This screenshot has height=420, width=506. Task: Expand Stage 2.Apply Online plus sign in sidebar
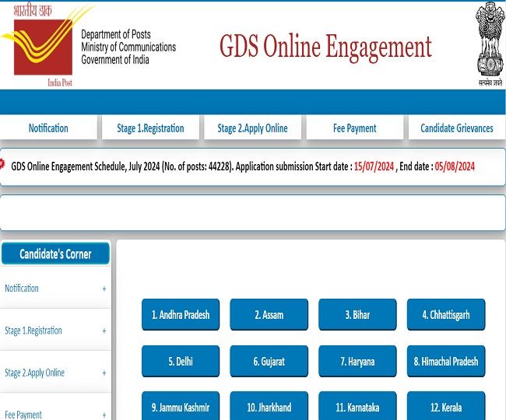(x=104, y=373)
